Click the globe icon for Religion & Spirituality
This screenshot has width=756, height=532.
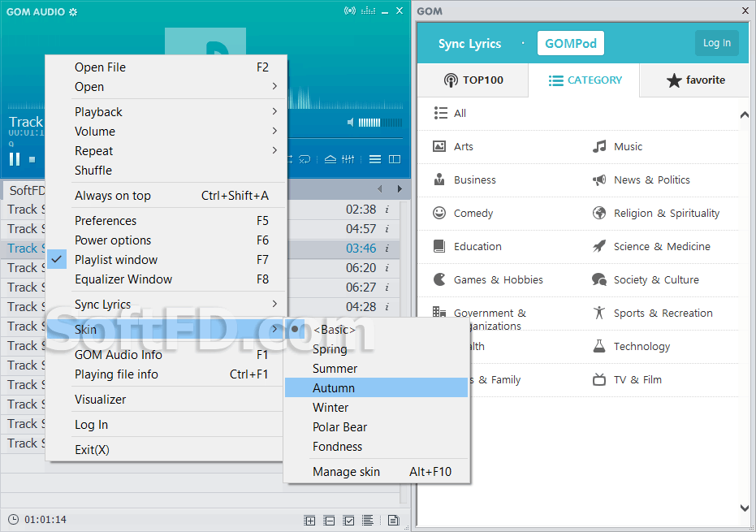pyautogui.click(x=599, y=213)
